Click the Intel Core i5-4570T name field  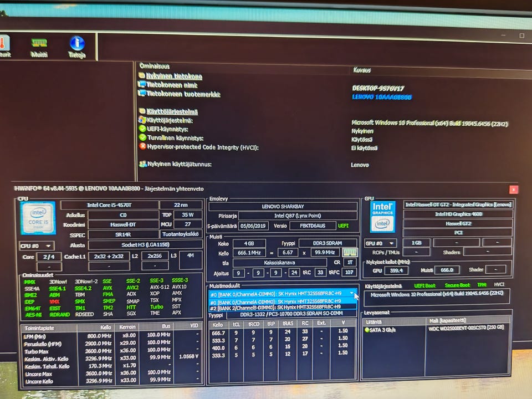(109, 205)
